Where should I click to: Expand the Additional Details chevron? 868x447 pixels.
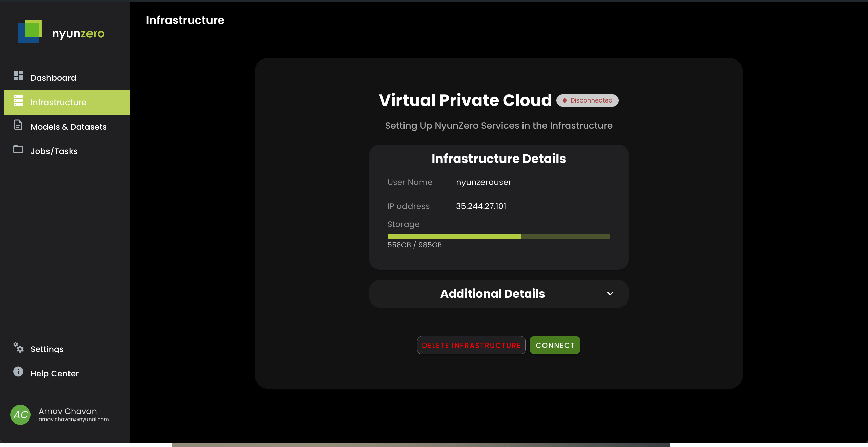[x=610, y=294]
